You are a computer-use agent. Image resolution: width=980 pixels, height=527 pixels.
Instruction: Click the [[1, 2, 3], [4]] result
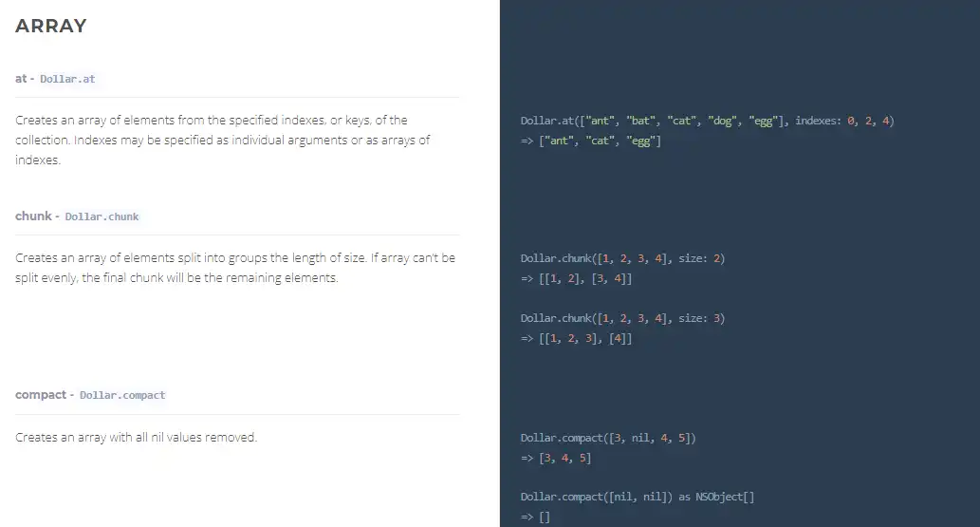tap(576, 338)
